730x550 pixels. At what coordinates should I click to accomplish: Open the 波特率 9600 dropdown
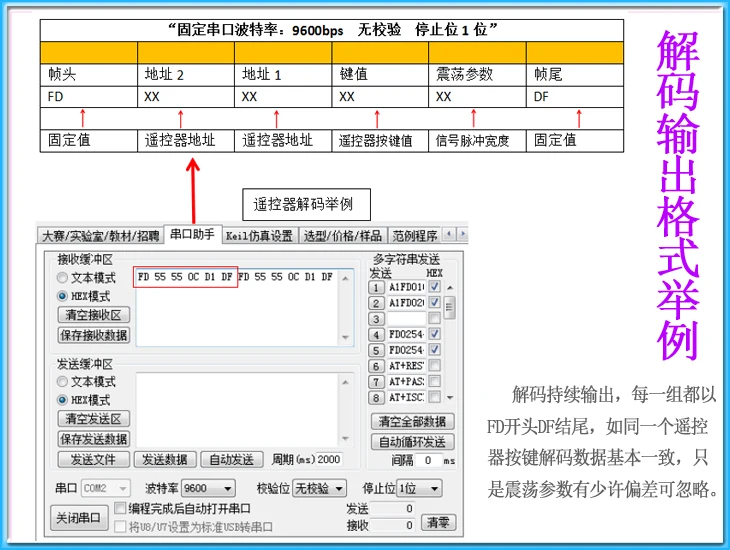click(208, 488)
